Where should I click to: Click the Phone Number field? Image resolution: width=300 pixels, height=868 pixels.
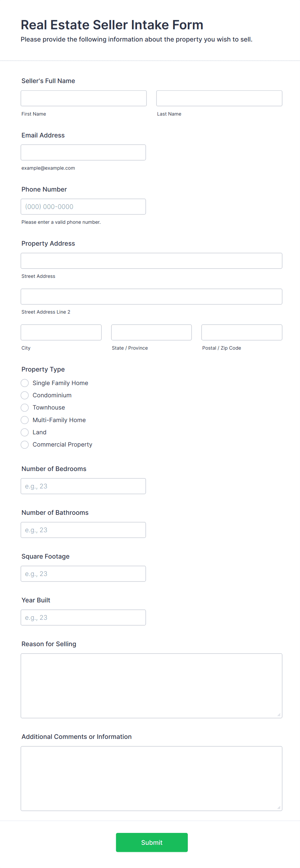[83, 207]
